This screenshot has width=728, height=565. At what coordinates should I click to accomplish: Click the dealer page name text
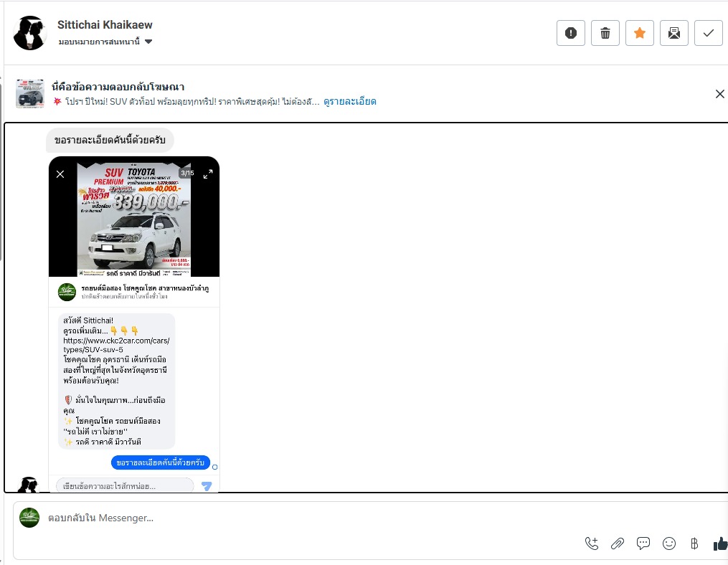tap(145, 288)
